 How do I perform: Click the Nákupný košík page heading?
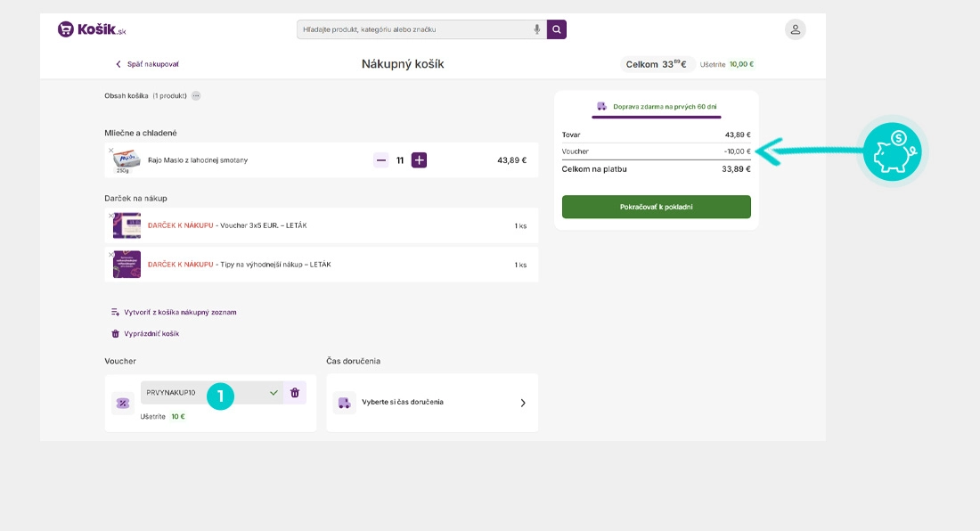click(x=403, y=64)
